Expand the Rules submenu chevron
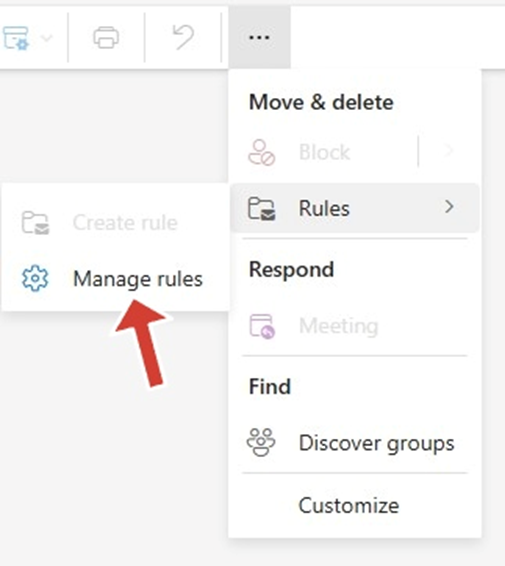 449,207
